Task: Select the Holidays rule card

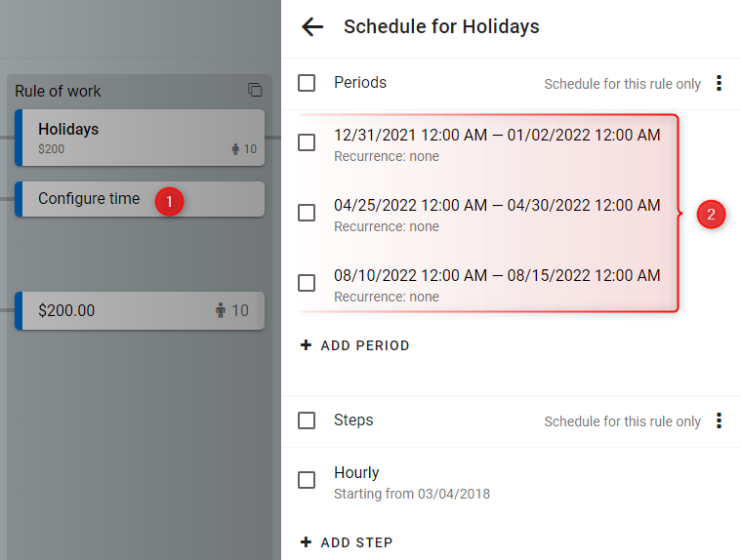Action: click(140, 138)
